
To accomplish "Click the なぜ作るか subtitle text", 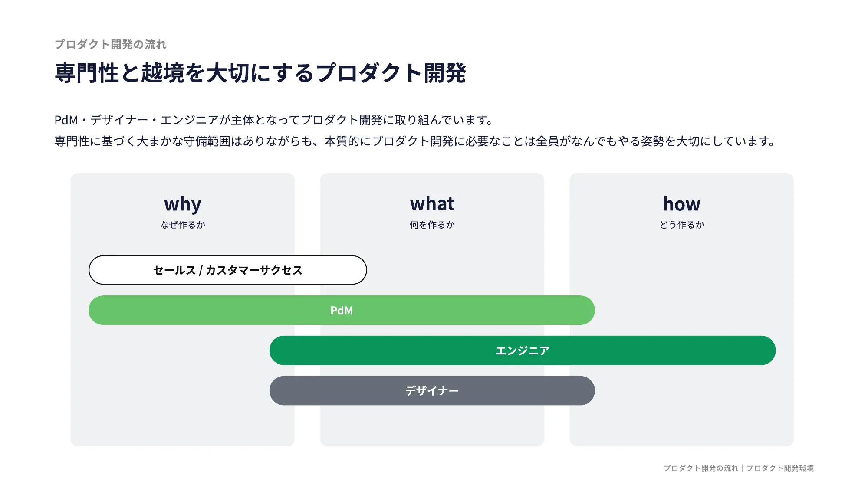I will (x=183, y=225).
